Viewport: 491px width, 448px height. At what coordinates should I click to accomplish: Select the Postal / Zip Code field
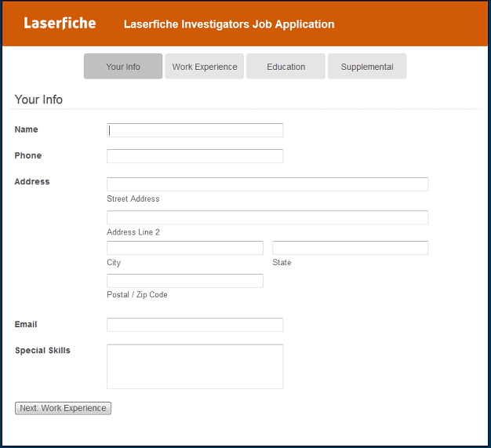pyautogui.click(x=185, y=281)
